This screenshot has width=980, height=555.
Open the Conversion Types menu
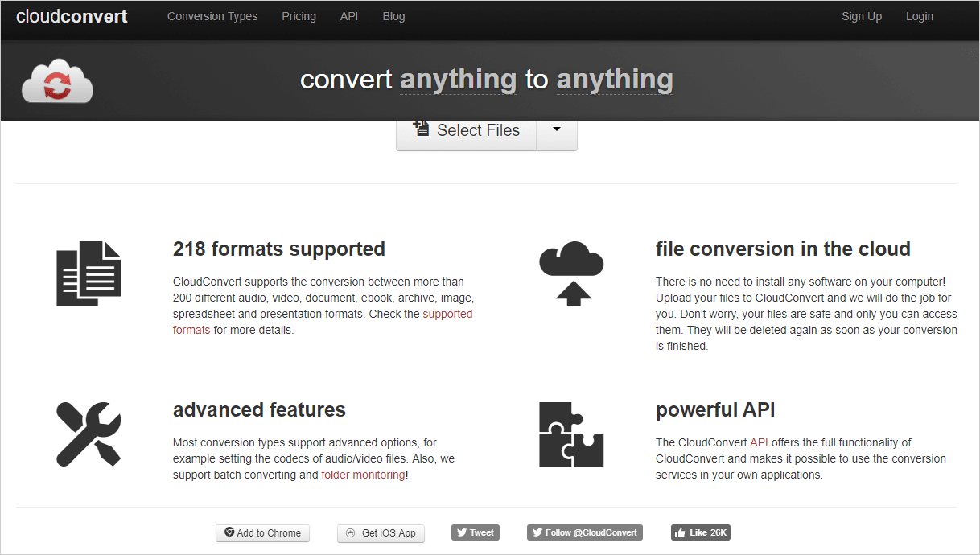click(212, 16)
